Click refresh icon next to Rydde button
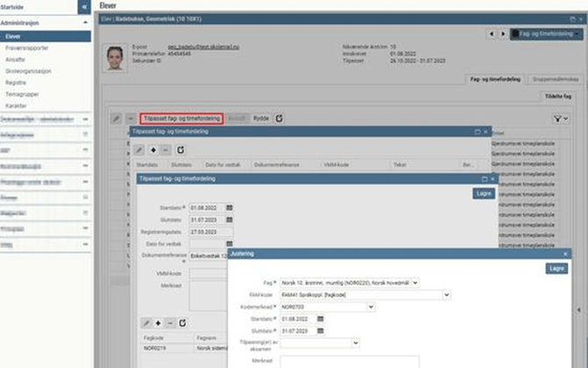588x368 pixels. [279, 117]
